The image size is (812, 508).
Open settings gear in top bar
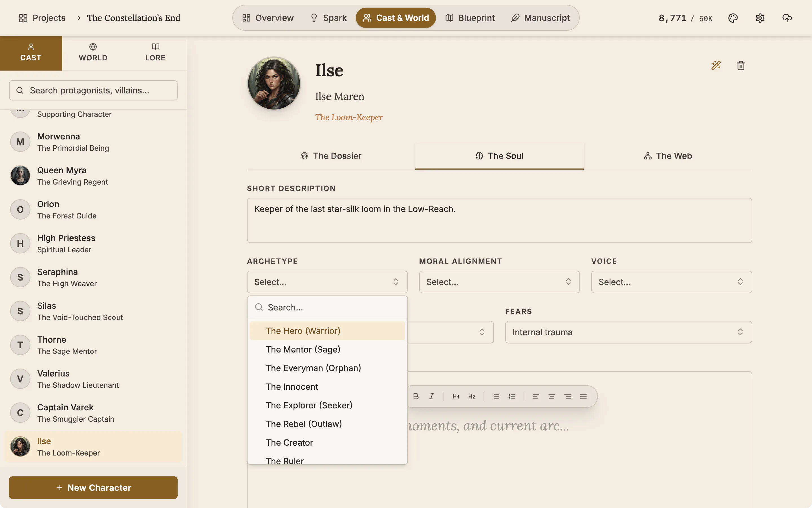tap(760, 18)
